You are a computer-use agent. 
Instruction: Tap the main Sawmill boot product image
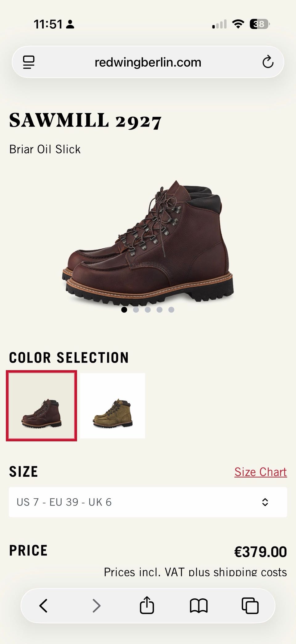click(x=148, y=242)
